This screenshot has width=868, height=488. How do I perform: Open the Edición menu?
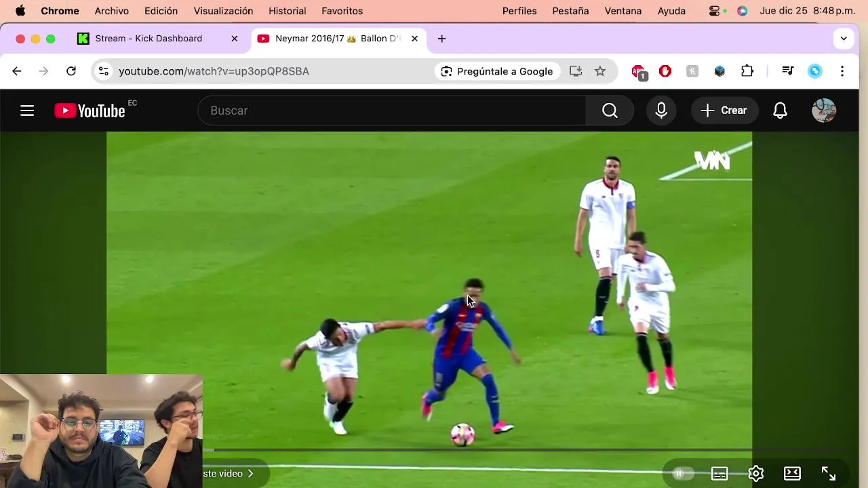(x=161, y=11)
